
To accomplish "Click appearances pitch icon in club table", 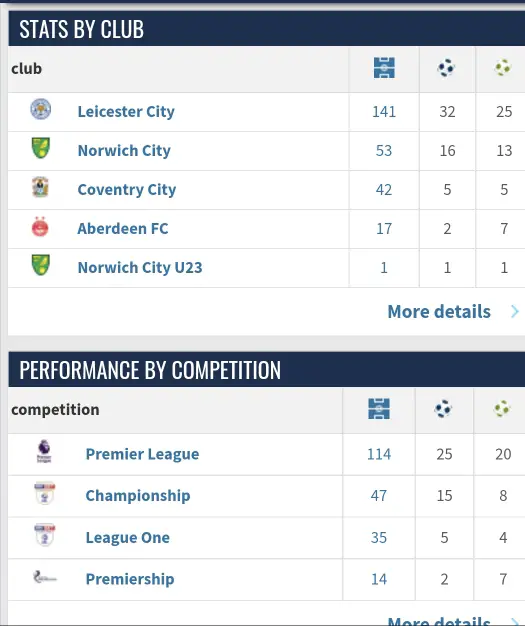I will pyautogui.click(x=384, y=68).
